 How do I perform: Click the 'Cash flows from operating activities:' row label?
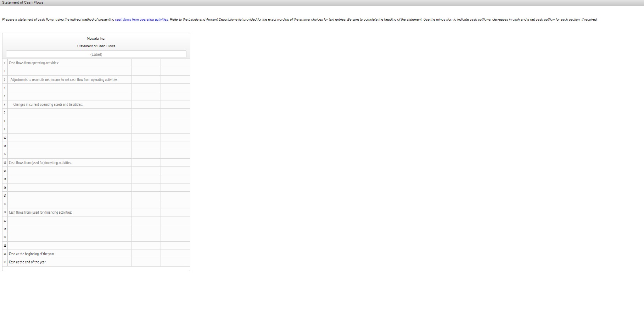tap(34, 63)
